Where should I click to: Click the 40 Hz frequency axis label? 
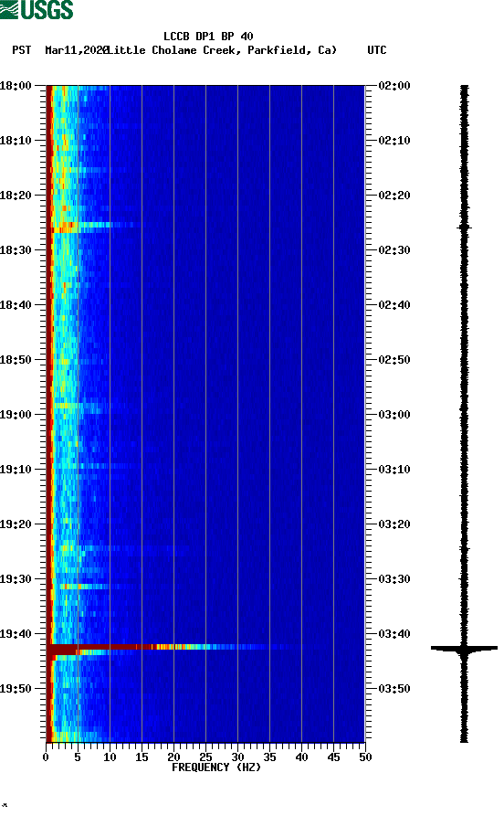[302, 757]
